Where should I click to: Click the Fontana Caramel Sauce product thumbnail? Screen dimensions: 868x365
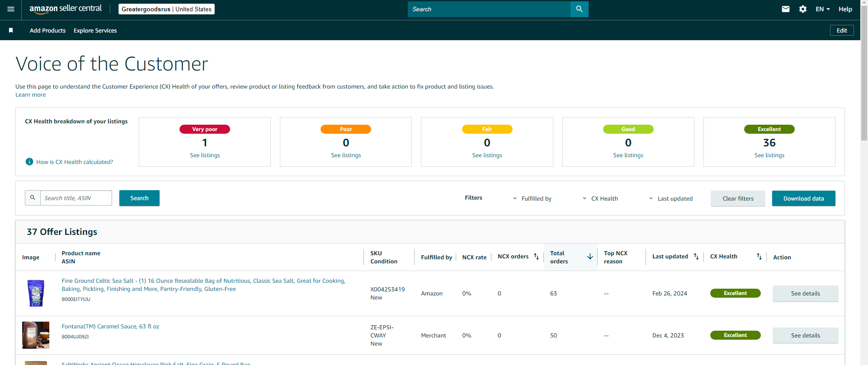36,335
